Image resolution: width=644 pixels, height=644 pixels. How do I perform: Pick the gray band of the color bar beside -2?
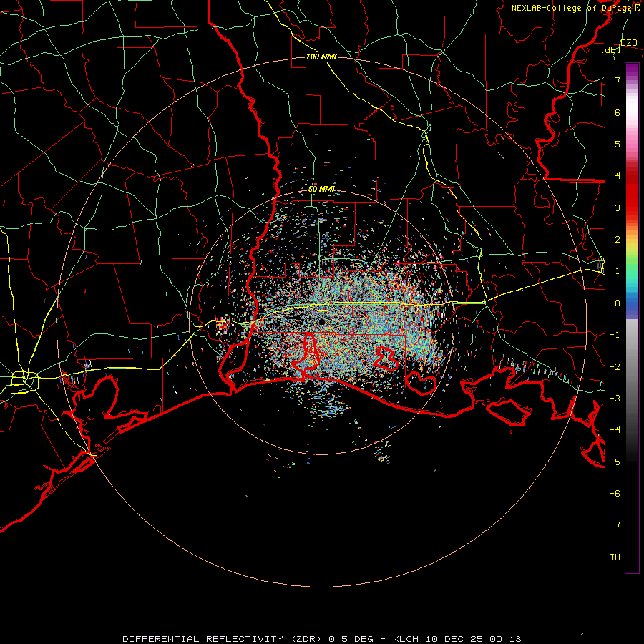[x=632, y=366]
